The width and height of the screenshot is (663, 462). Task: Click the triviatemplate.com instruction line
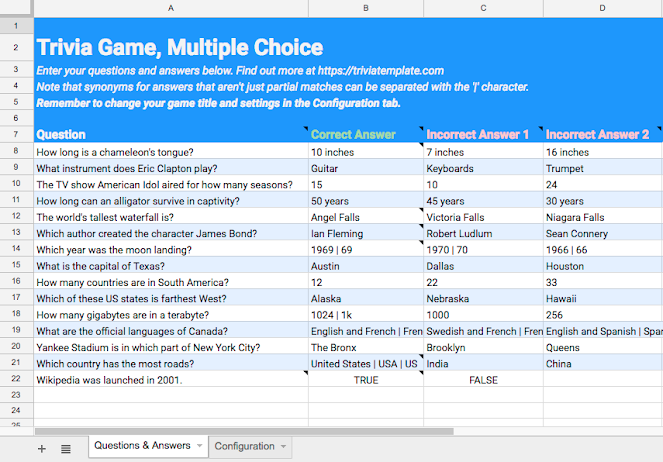tap(240, 71)
